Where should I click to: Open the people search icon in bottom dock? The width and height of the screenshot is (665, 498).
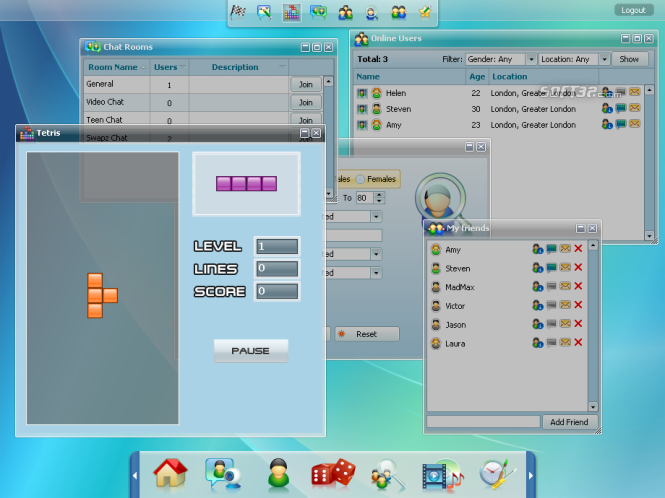tap(387, 474)
